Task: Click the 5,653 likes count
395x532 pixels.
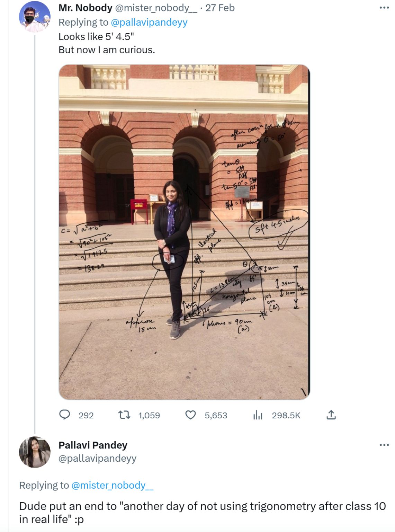Action: pos(216,415)
